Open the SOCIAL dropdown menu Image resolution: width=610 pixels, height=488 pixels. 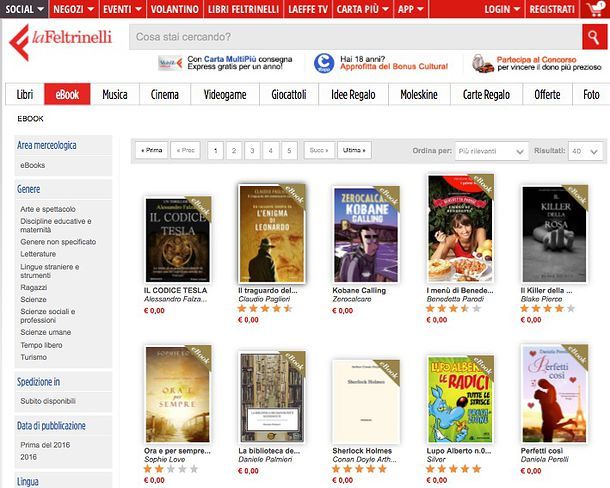(x=24, y=9)
